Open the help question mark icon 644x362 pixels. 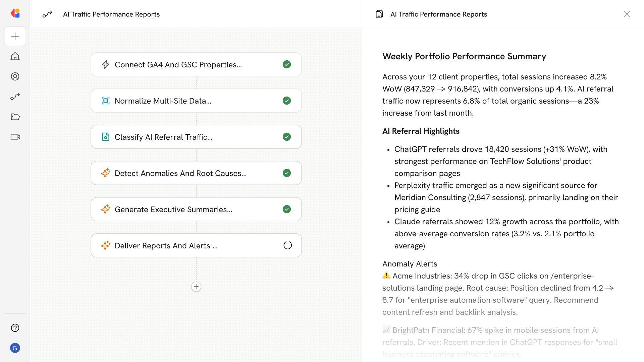[x=15, y=328]
